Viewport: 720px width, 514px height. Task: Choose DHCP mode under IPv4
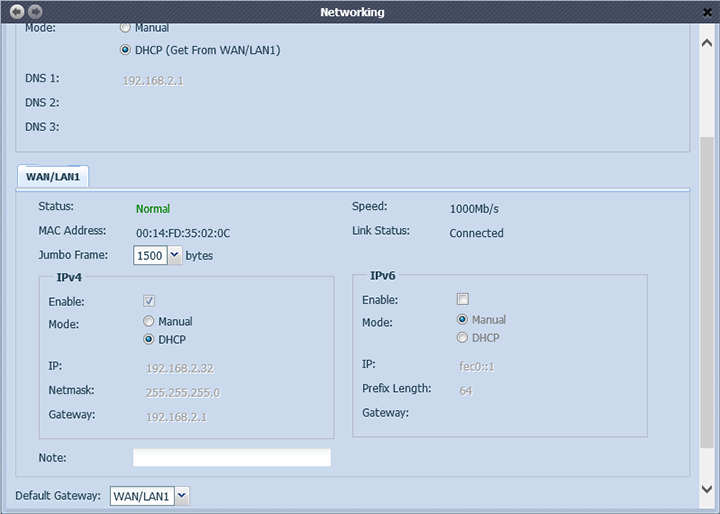(149, 340)
